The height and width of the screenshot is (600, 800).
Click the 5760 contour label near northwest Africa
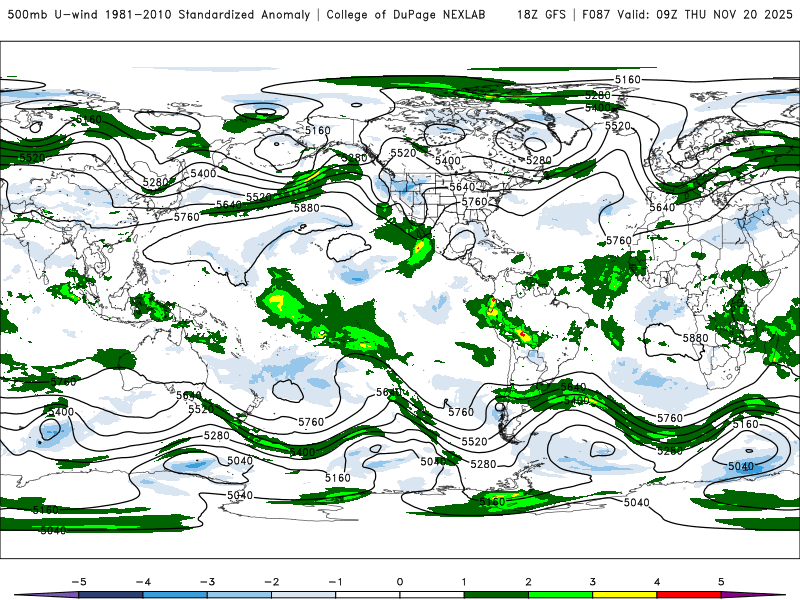619,240
